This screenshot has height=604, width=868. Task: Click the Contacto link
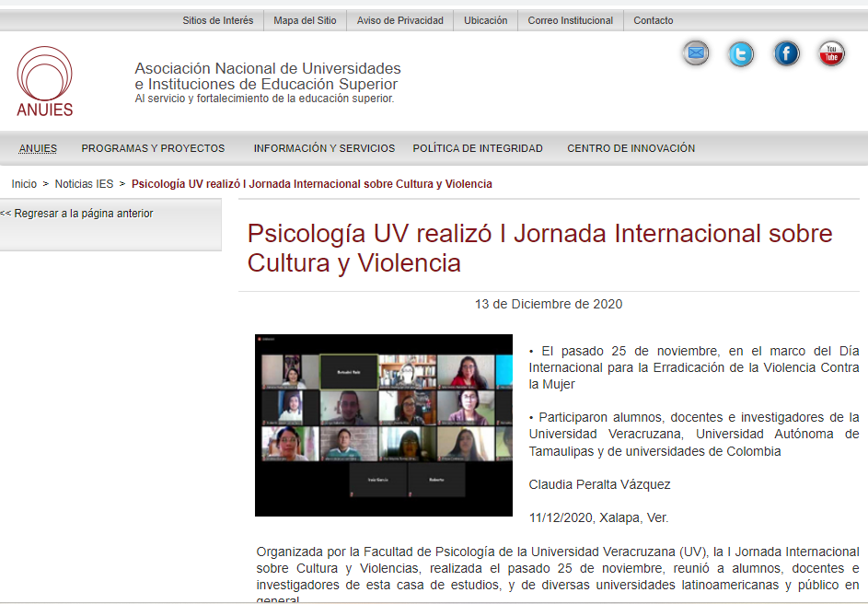(x=653, y=20)
